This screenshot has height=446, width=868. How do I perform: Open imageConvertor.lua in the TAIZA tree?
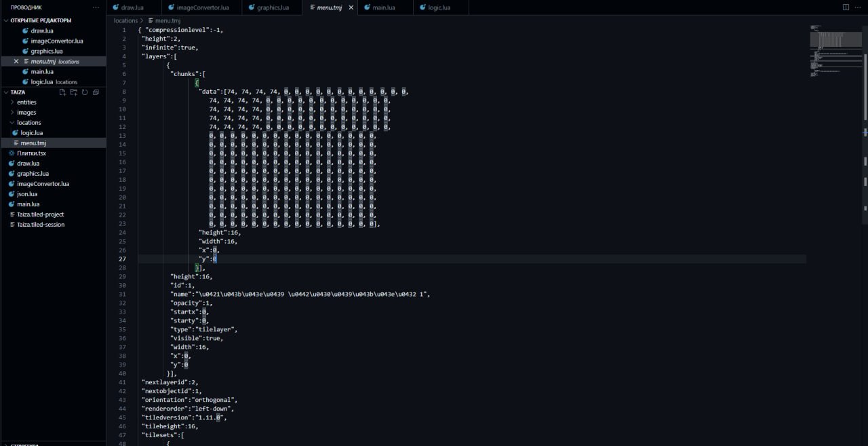pos(53,184)
